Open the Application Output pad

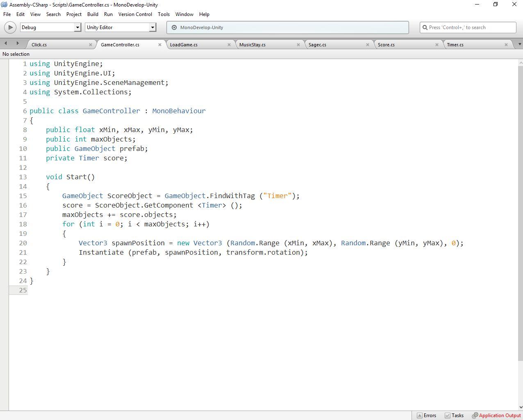click(496, 415)
